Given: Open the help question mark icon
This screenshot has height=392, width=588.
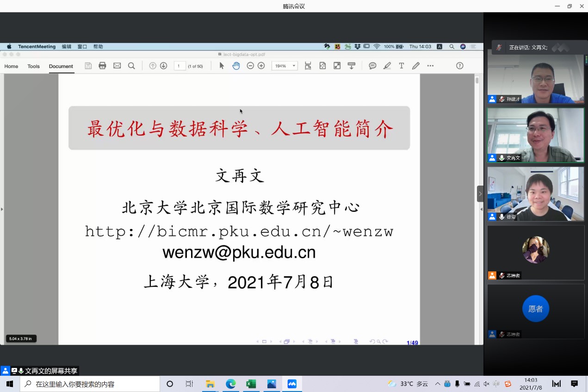Looking at the screenshot, I should pos(459,66).
